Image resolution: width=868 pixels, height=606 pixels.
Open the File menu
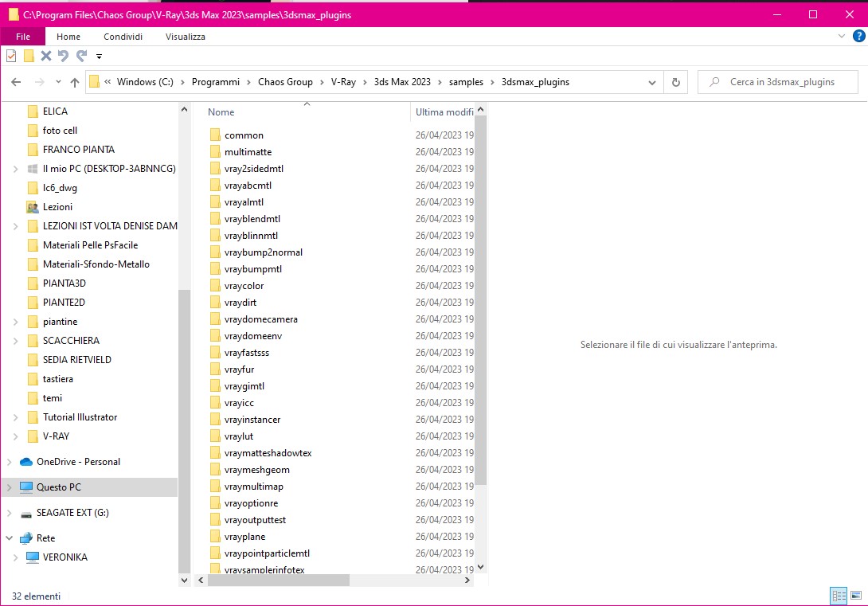[x=23, y=37]
